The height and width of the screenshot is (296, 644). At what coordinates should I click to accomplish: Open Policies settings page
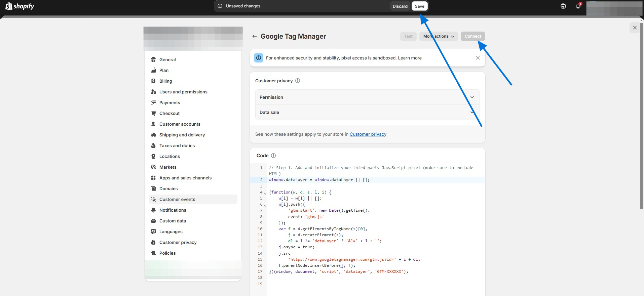(x=193, y=253)
